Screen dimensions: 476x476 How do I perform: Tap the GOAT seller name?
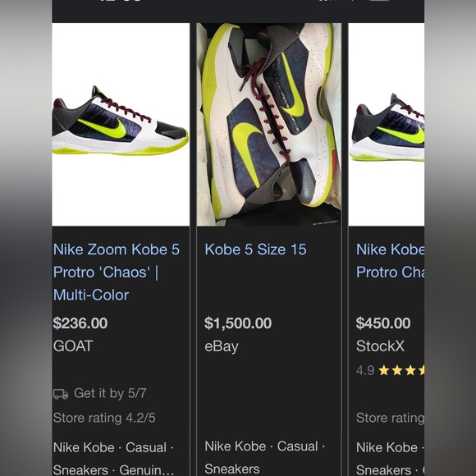coord(73,346)
